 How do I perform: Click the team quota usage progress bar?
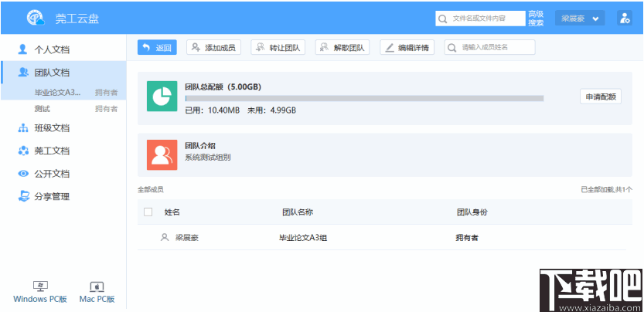pos(364,99)
